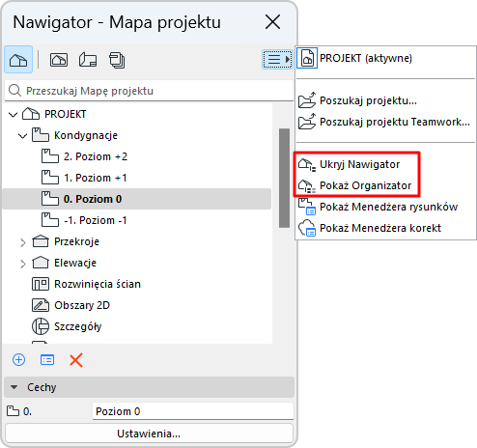Open the blue settings list icon

(47, 359)
